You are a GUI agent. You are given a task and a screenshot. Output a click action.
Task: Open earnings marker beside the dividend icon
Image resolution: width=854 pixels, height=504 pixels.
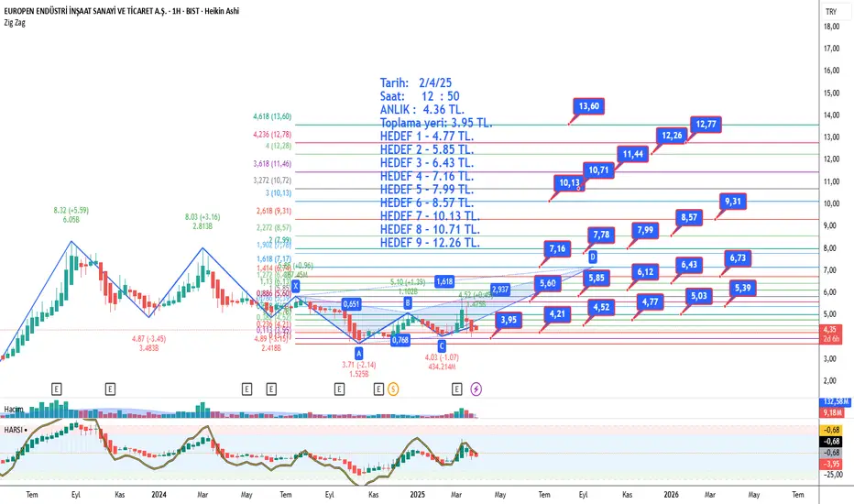coord(378,389)
